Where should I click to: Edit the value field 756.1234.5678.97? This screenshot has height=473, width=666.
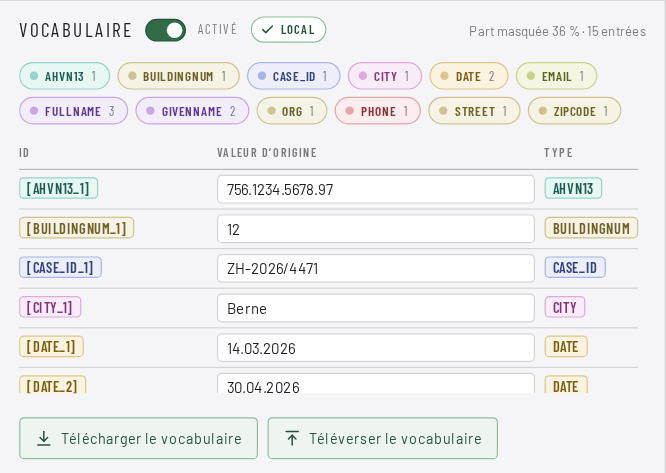375,189
